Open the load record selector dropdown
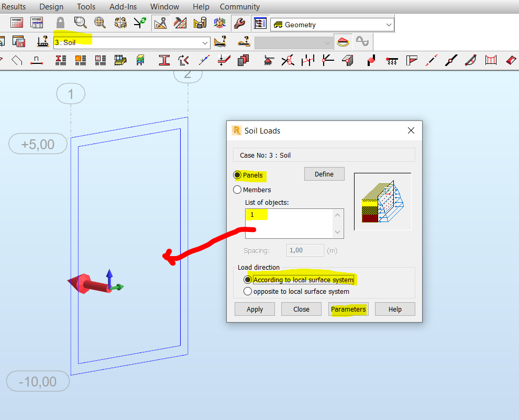Screen dimensions: 519x420 click(328, 42)
